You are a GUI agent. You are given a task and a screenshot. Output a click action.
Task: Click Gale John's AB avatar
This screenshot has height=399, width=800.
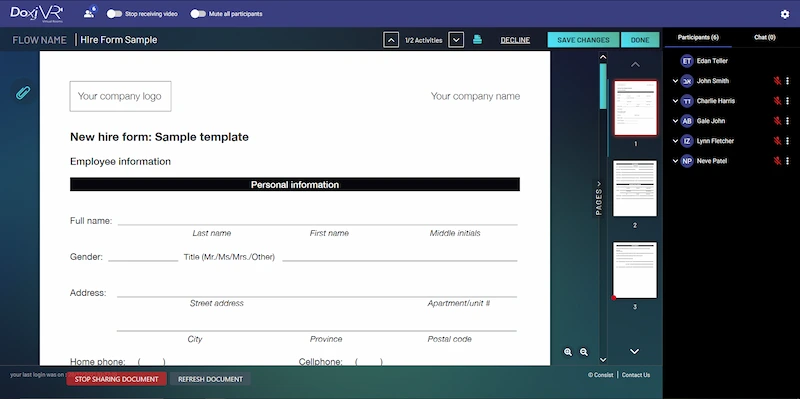pos(687,121)
